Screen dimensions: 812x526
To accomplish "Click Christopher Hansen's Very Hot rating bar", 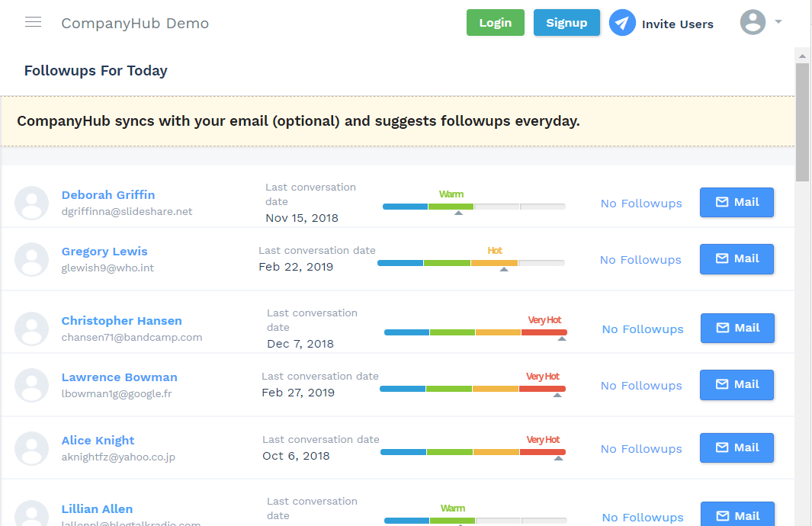I will (x=475, y=332).
